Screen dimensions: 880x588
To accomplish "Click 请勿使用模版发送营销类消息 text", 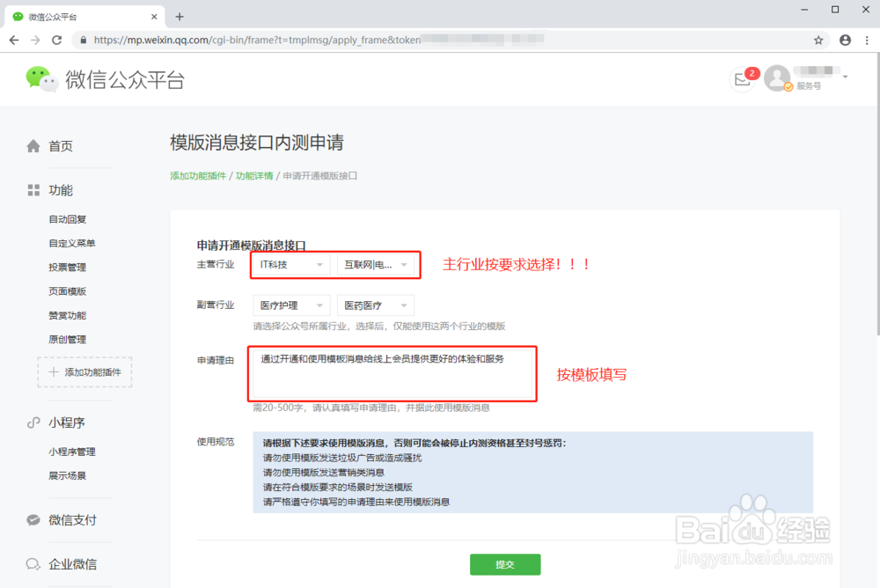I will 324,473.
